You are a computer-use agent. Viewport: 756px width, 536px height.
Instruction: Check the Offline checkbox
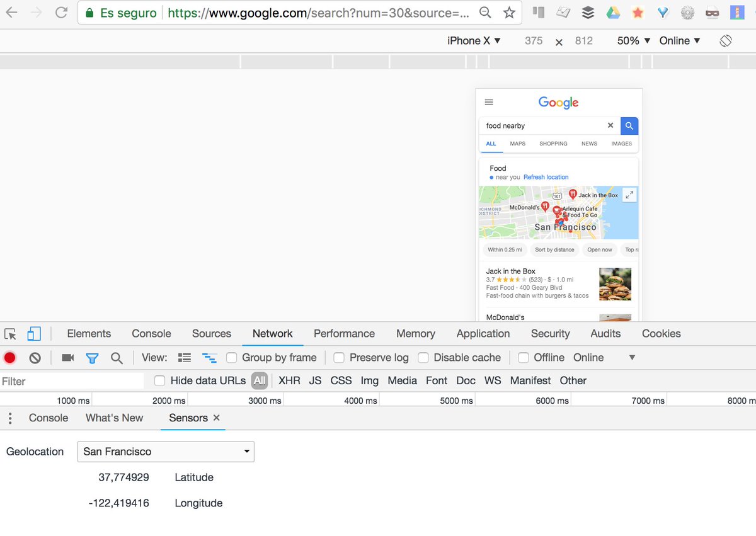click(x=523, y=358)
